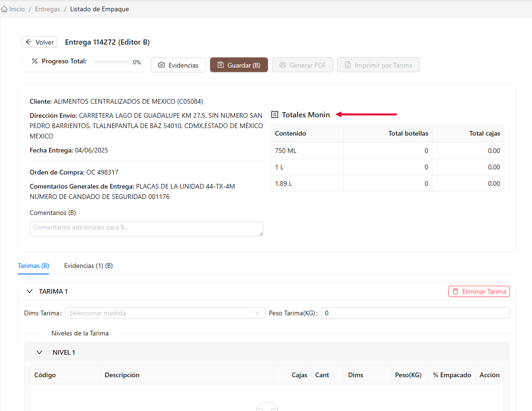Switch to the Tarimas (B) tab
Image resolution: width=532 pixels, height=411 pixels.
tap(34, 266)
